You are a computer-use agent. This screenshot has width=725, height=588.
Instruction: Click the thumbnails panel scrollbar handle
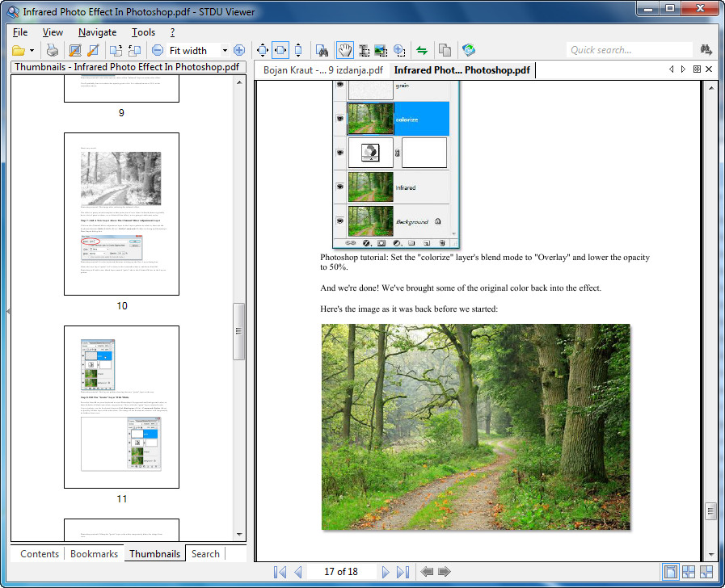(x=238, y=330)
